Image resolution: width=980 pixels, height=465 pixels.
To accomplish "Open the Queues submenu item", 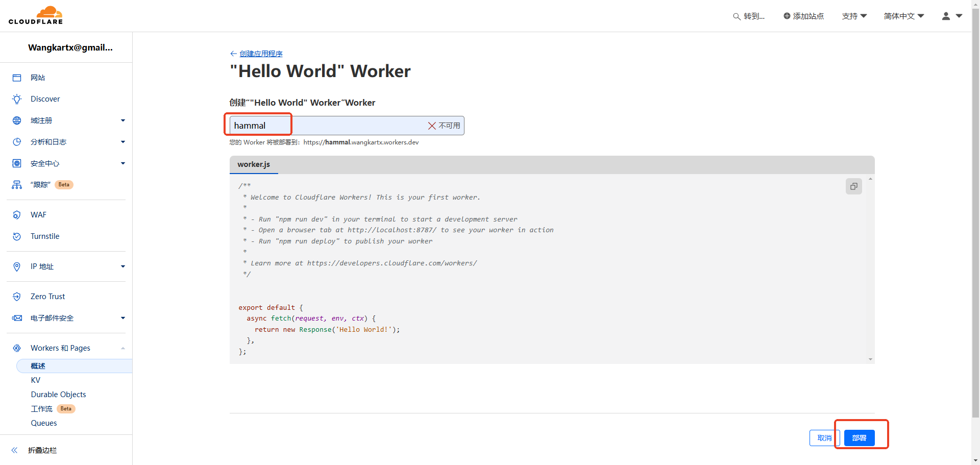I will pos(44,423).
